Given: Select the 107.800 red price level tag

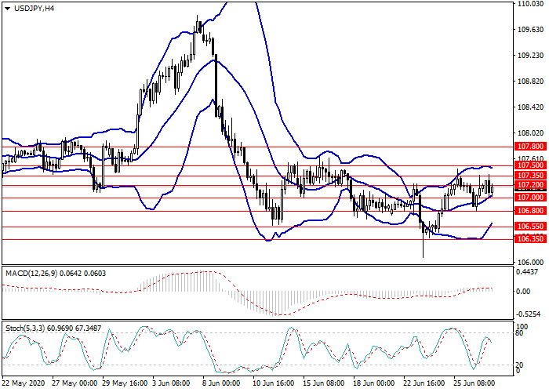Looking at the screenshot, I should [x=530, y=147].
